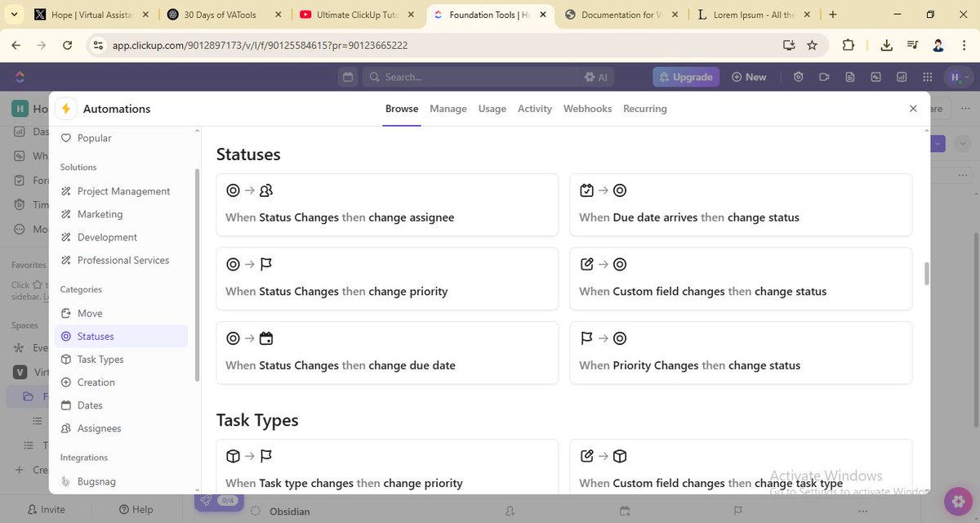
Task: Open a new browser tab
Action: [833, 15]
